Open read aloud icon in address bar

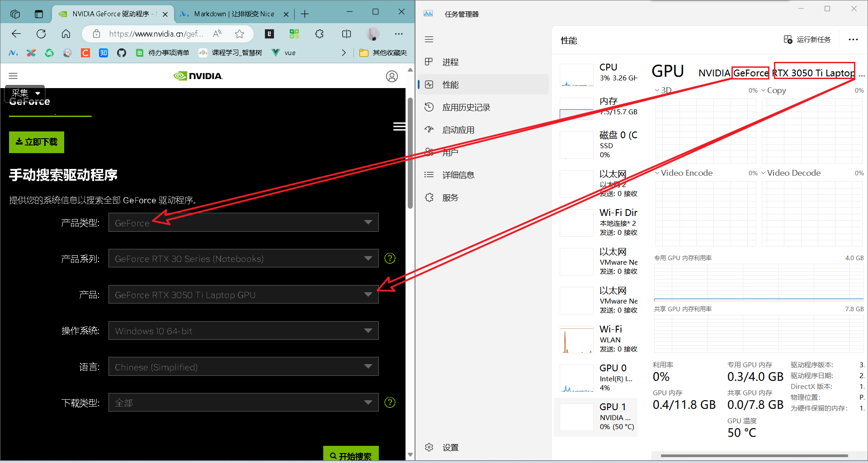pyautogui.click(x=217, y=34)
